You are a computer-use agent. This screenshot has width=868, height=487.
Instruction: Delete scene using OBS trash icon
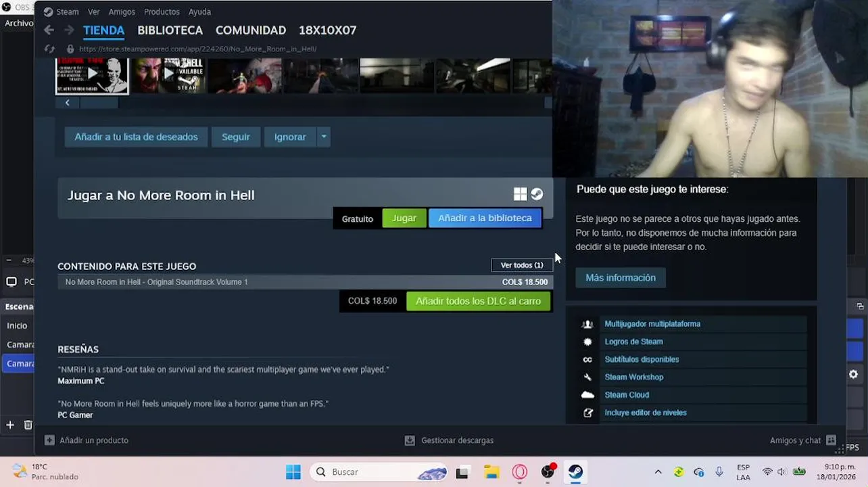pos(28,425)
